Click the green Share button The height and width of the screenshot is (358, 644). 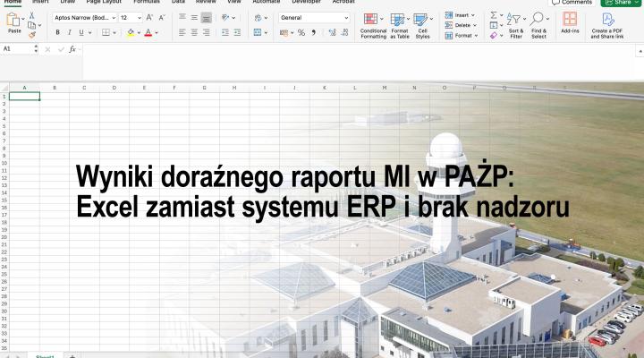[621, 3]
